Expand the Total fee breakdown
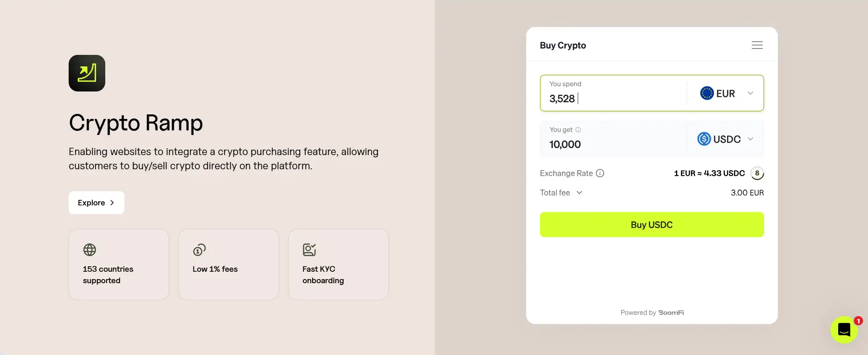 (579, 193)
